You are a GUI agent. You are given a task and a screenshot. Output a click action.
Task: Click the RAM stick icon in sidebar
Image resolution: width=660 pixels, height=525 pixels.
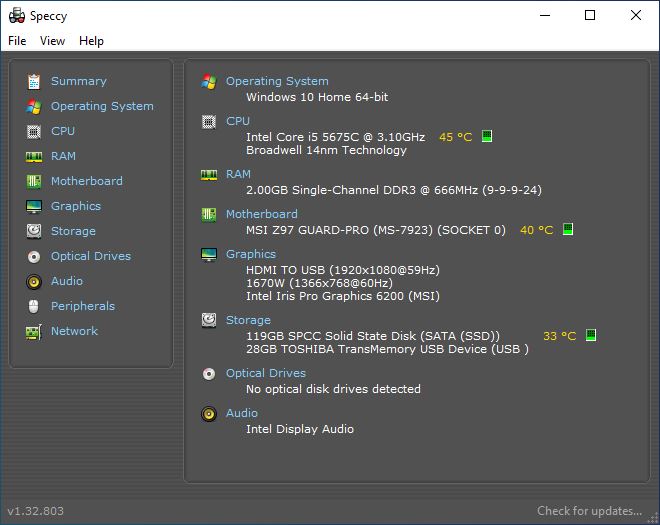[34, 157]
